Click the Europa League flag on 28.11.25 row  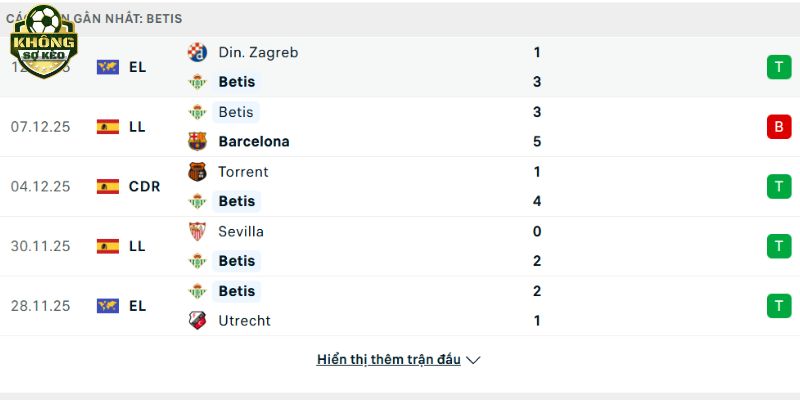(108, 306)
